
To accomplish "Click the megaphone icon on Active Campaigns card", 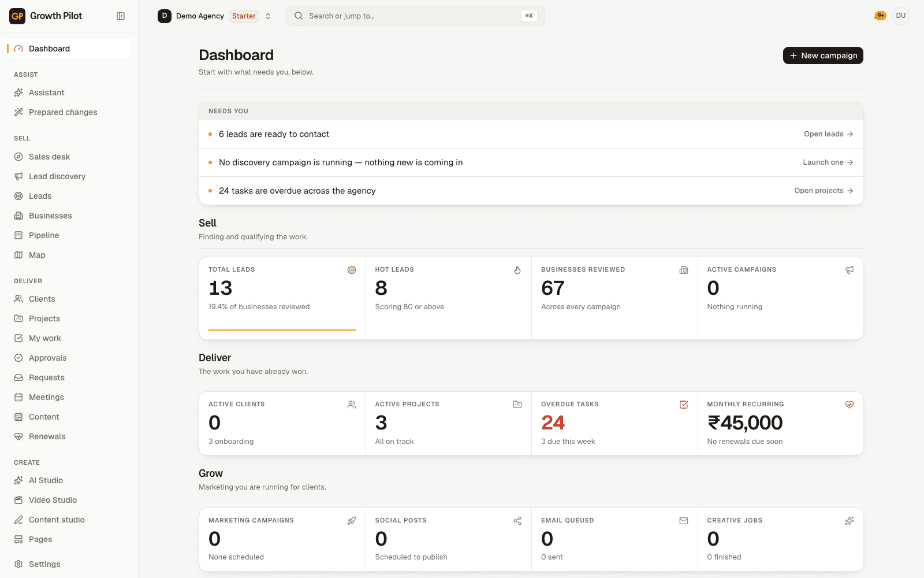I will click(x=850, y=270).
